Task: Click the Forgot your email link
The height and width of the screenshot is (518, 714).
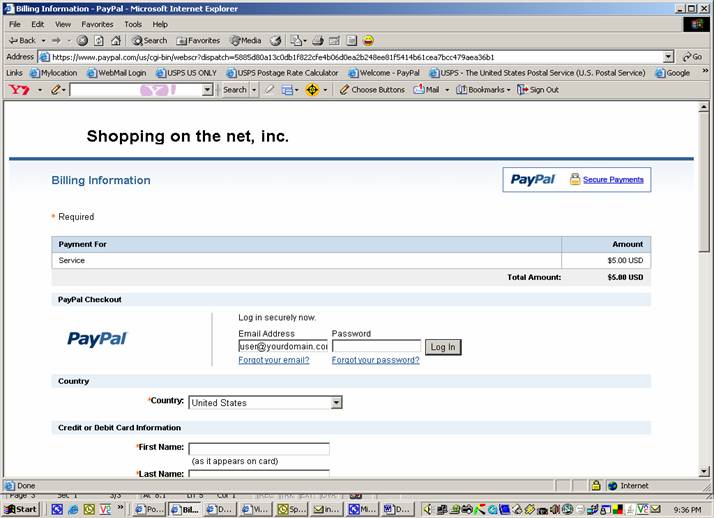Action: click(x=273, y=360)
